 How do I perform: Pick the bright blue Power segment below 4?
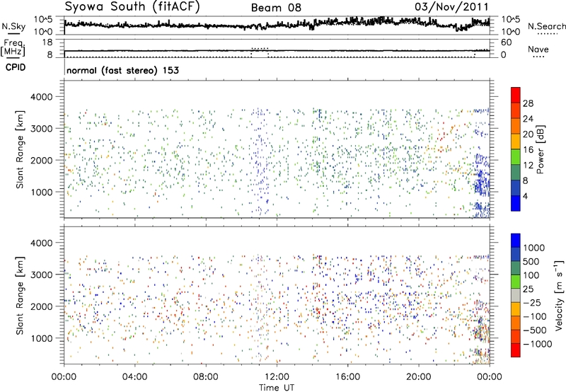click(x=516, y=203)
